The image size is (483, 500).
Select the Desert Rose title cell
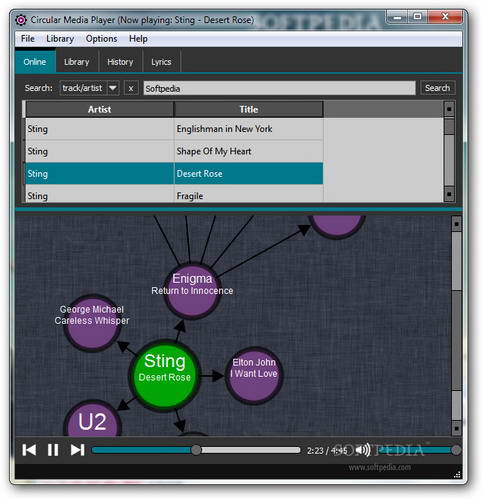click(249, 174)
